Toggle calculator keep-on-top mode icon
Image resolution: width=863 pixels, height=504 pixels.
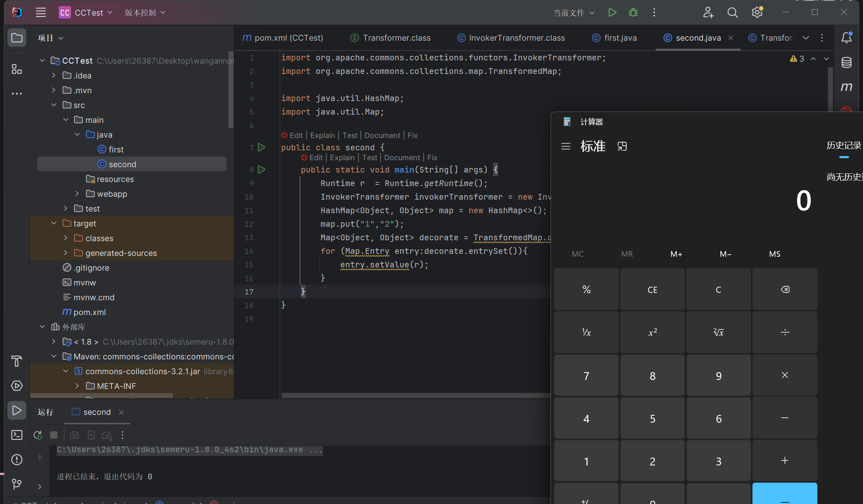coord(622,146)
